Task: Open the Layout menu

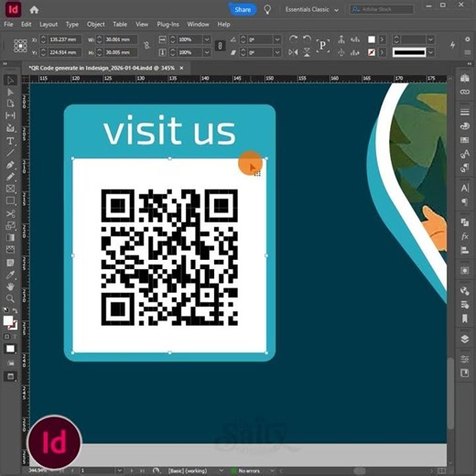Action: [x=49, y=25]
